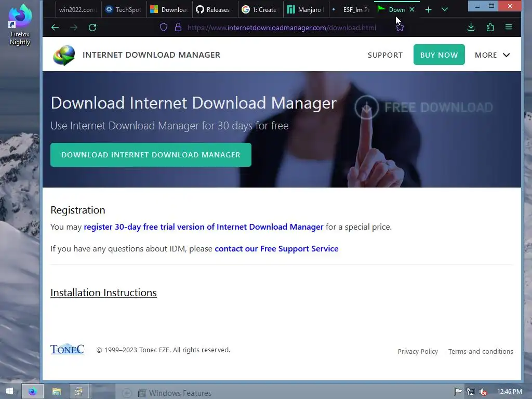Click the 12:46 PM taskbar clock
The width and height of the screenshot is (532, 399).
509,392
